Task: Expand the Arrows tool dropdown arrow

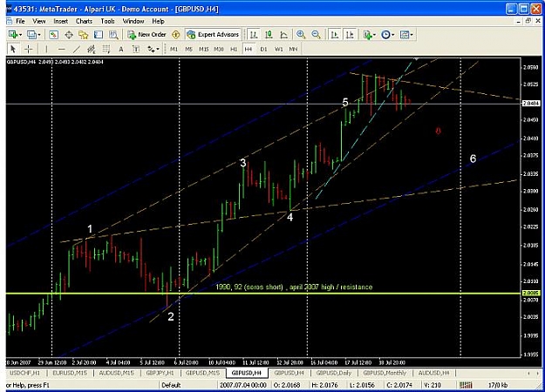Action: coord(158,49)
